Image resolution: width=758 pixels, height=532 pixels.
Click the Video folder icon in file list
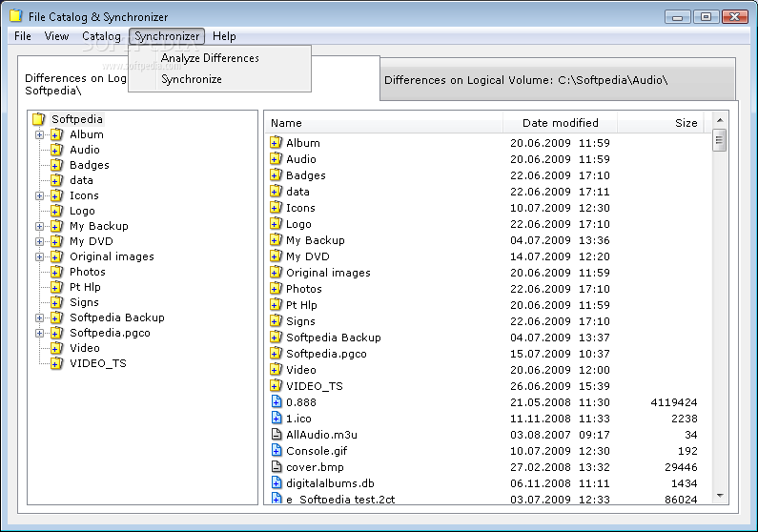[x=276, y=370]
